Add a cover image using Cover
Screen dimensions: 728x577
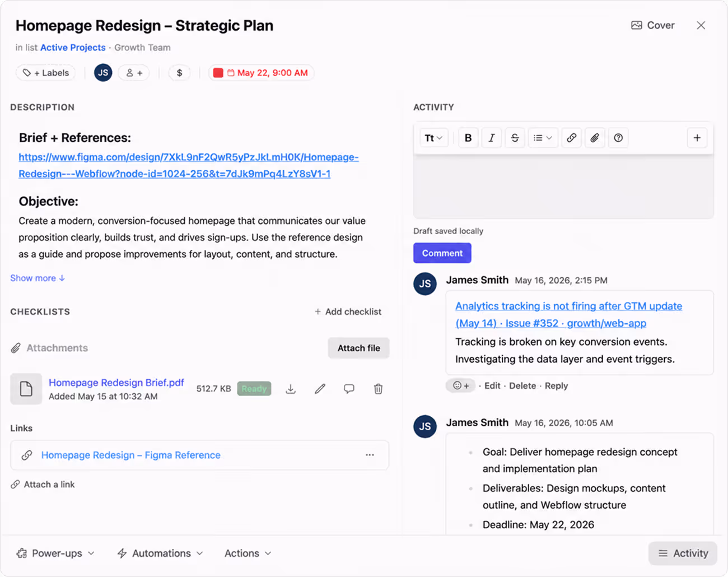coord(653,25)
